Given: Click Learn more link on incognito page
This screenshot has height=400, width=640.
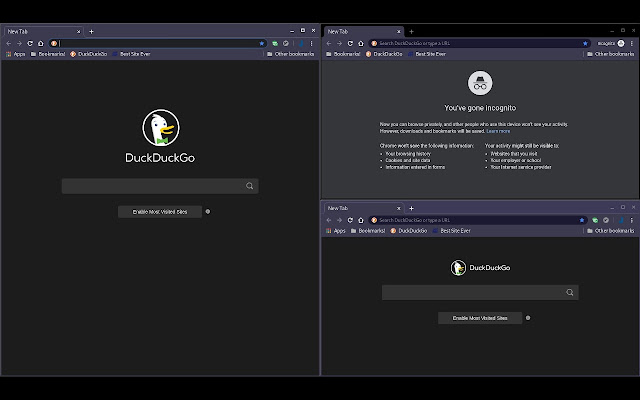Looking at the screenshot, I should (498, 131).
